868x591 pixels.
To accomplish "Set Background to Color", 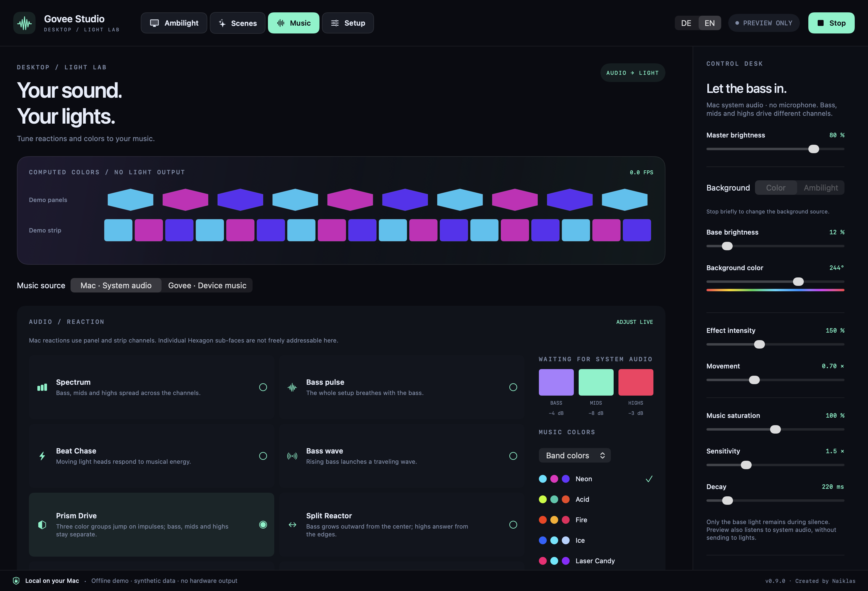I will 776,188.
